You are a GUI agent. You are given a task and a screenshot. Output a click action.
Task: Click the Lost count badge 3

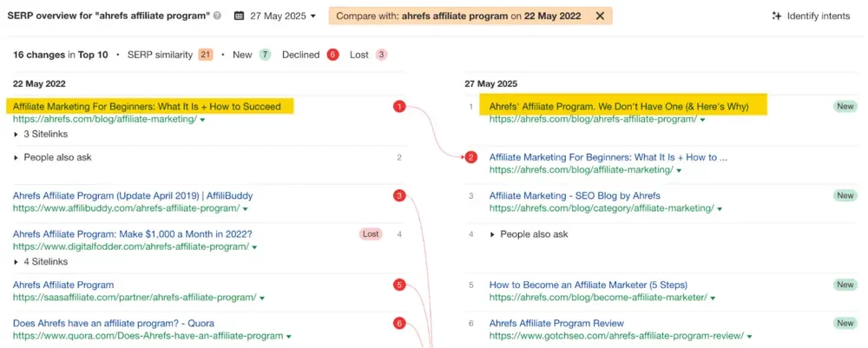pyautogui.click(x=381, y=55)
